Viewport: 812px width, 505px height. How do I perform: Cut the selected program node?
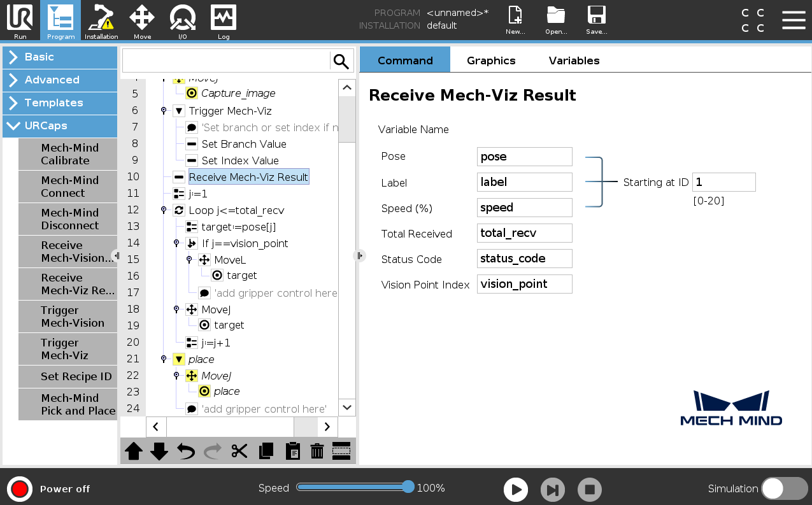point(239,451)
